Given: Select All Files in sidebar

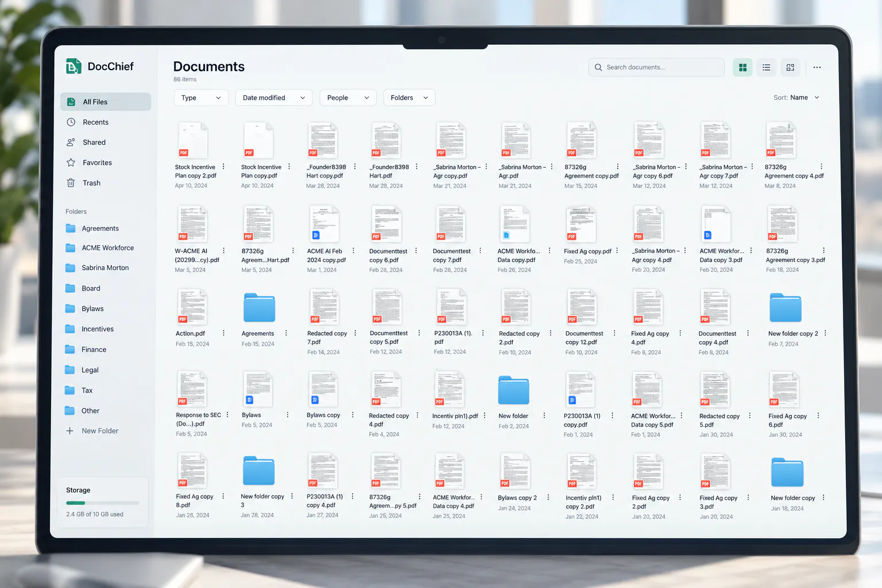Looking at the screenshot, I should point(106,102).
